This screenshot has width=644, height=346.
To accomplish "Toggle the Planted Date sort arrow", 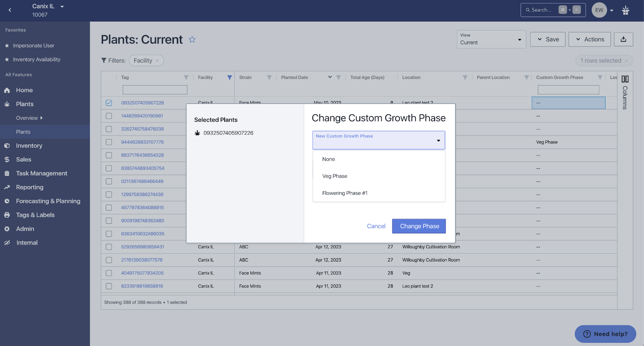I will click(330, 77).
